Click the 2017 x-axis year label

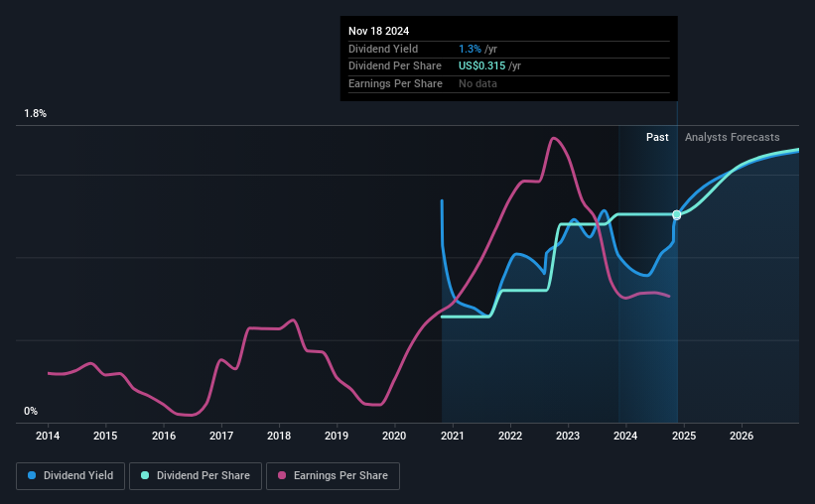point(221,436)
